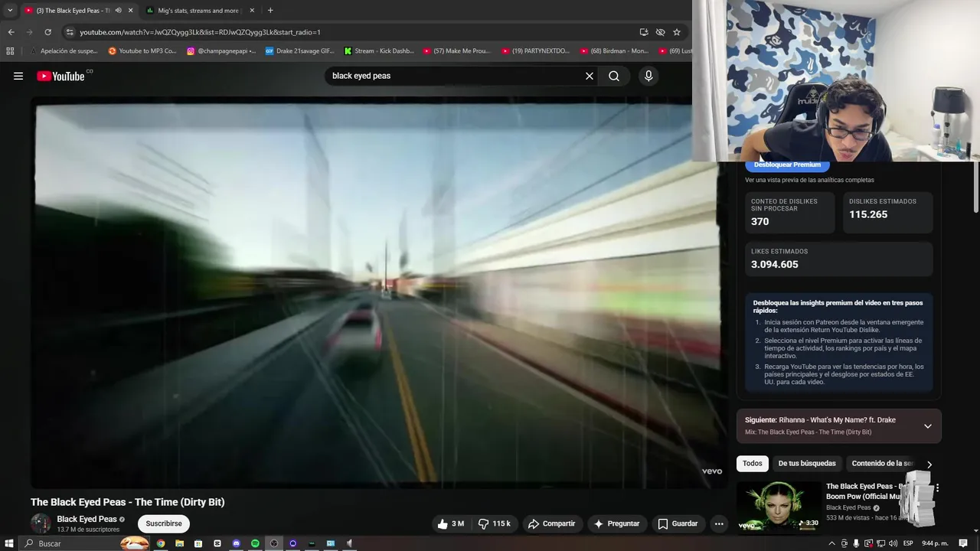
Task: Close the 'Mig's stats' browser tab
Action: pyautogui.click(x=252, y=11)
